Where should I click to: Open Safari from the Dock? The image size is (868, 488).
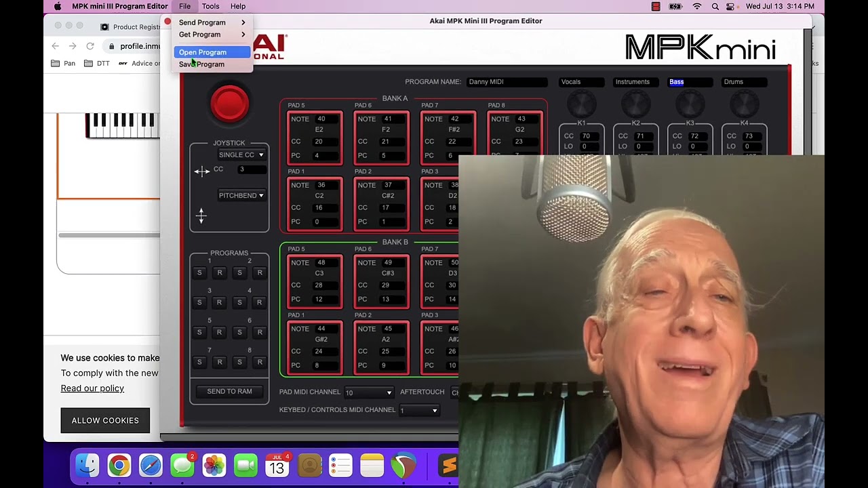click(151, 466)
